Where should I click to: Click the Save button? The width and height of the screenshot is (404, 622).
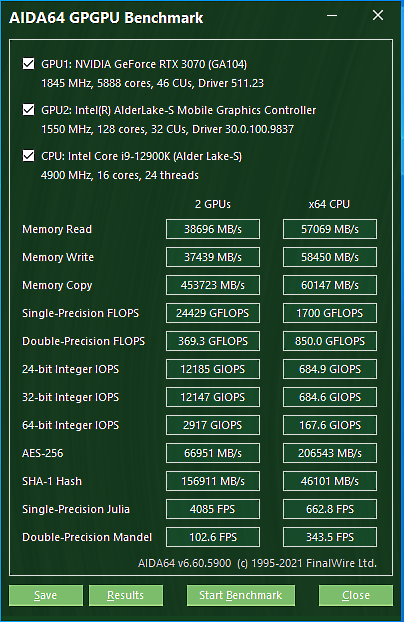coord(46,595)
